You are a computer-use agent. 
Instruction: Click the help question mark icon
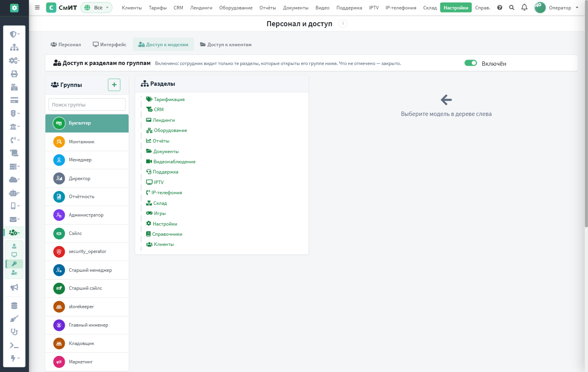[x=499, y=7]
